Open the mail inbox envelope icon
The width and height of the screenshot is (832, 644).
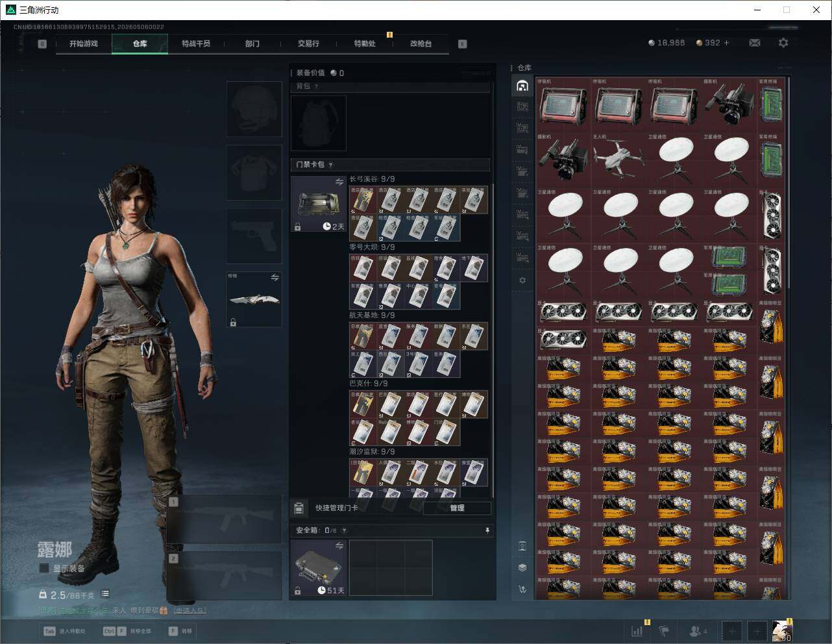pyautogui.click(x=755, y=43)
